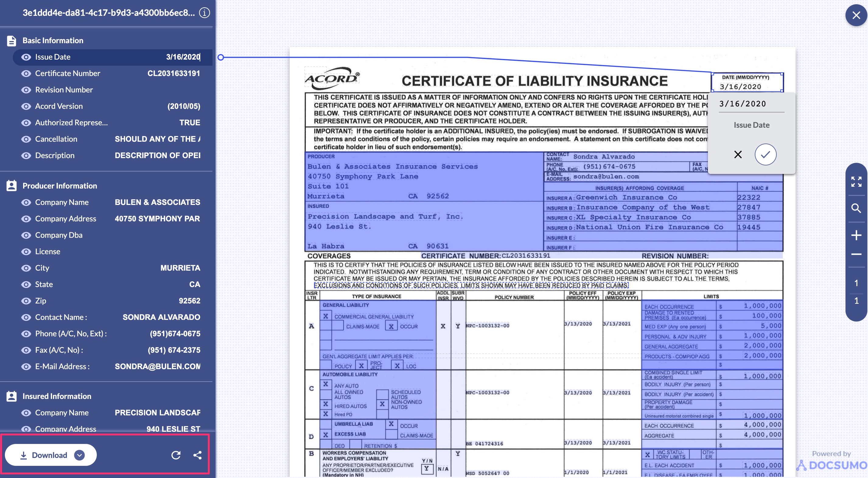Open the Download dropdown arrow
Viewport: 868px width, 478px height.
click(x=79, y=455)
